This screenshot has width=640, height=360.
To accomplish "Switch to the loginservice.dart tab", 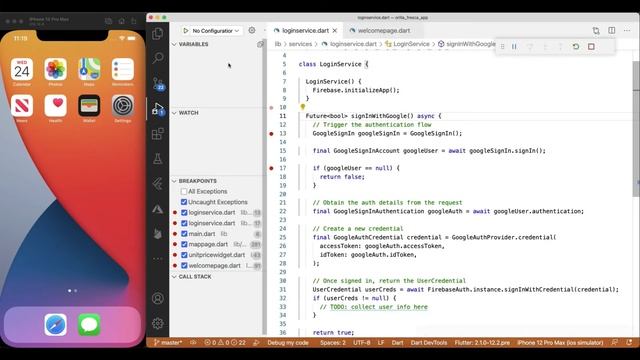I will pos(305,31).
